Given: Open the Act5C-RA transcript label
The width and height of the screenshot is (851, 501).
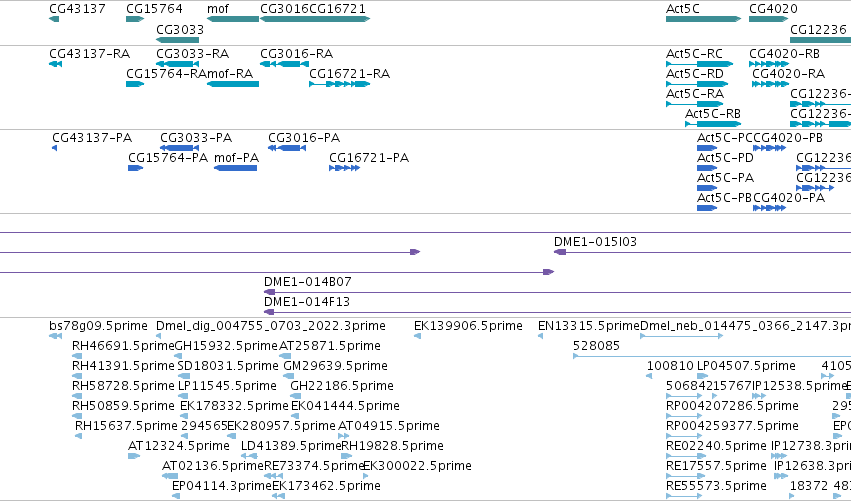Looking at the screenshot, I should point(695,94).
